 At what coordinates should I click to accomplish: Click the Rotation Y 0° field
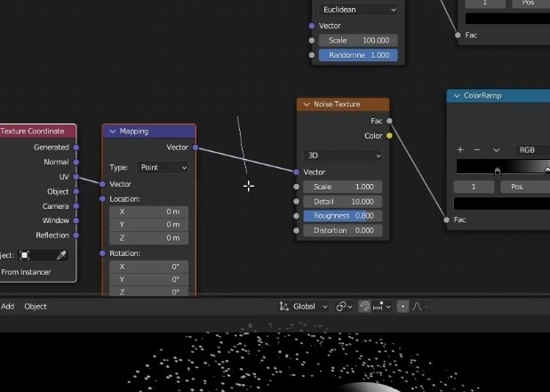coord(148,280)
